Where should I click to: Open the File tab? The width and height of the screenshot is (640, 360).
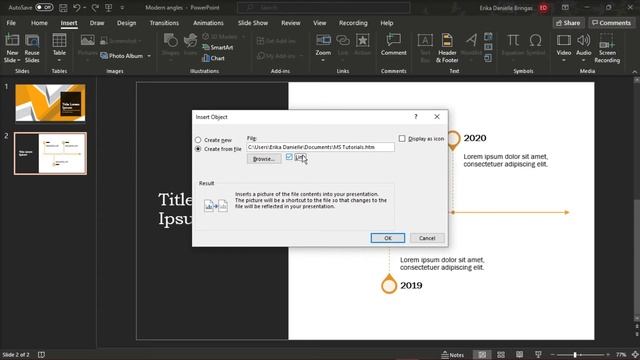click(x=11, y=23)
